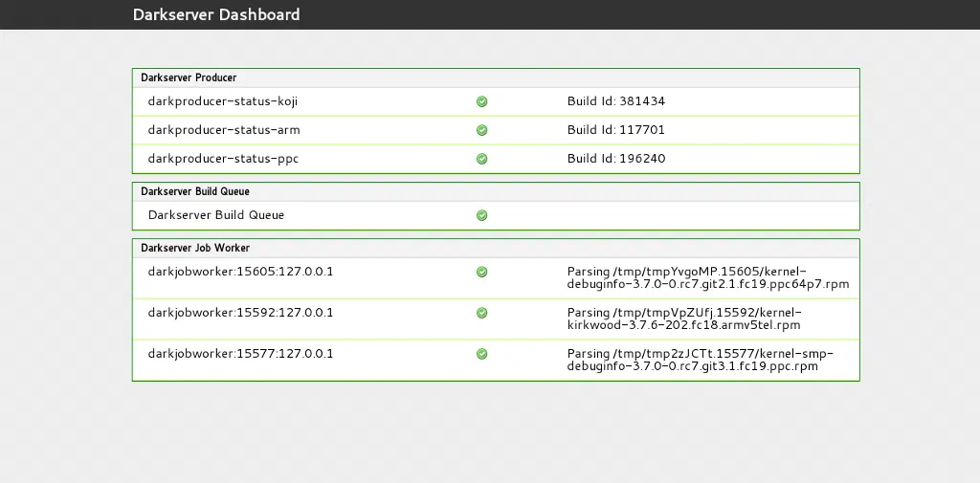Click the Build Id: 196240 value
This screenshot has height=483, width=980.
(616, 159)
